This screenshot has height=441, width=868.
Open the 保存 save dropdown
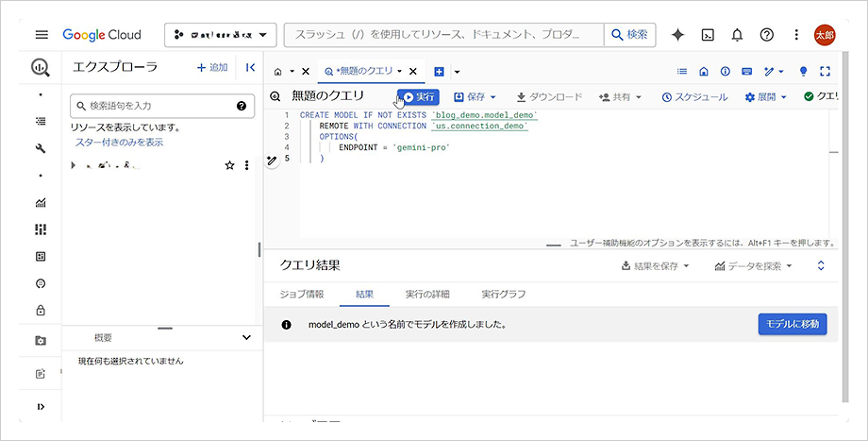tap(475, 97)
